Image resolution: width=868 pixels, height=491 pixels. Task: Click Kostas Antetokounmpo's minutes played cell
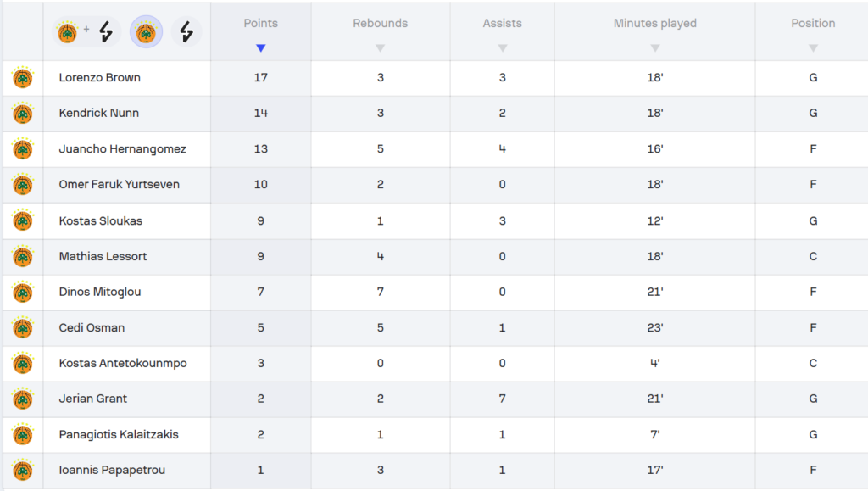pos(654,363)
